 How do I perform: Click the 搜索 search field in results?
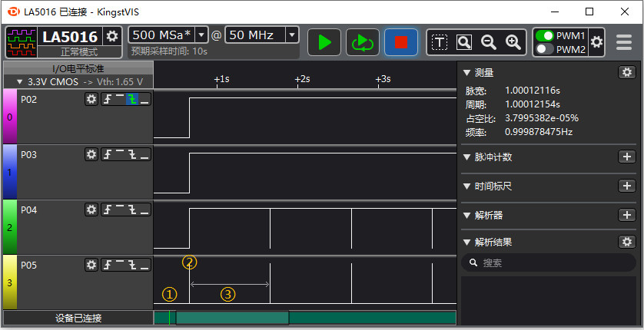click(549, 263)
